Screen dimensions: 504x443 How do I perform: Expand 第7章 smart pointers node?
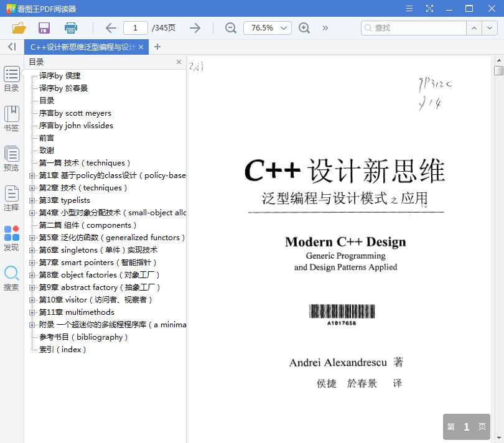32,263
